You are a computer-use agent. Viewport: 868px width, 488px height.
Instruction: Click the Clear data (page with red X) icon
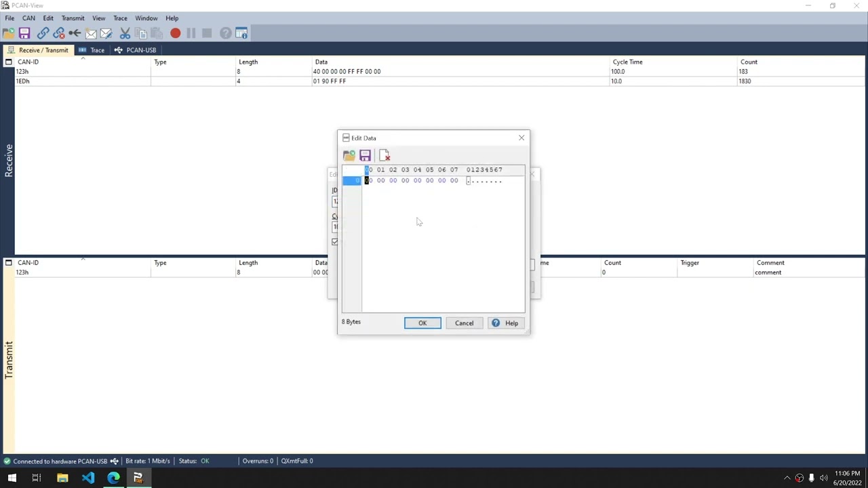pyautogui.click(x=384, y=156)
